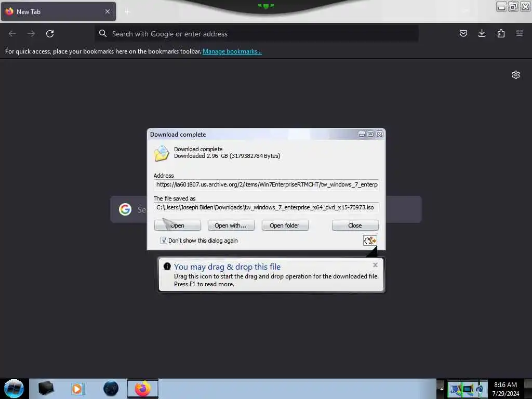
Task: Minimize the Download complete dialog
Action: [362, 135]
